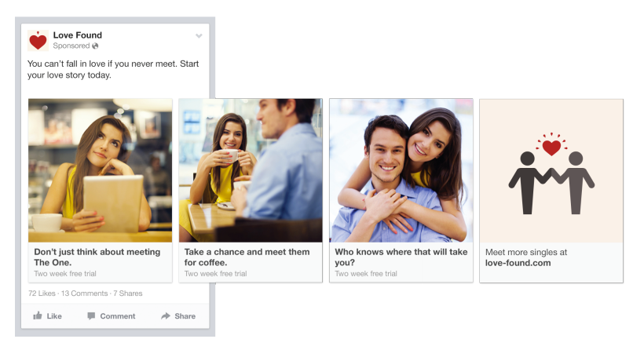This screenshot has height=361, width=644.
Task: Click the Share arrow icon
Action: pos(166,315)
